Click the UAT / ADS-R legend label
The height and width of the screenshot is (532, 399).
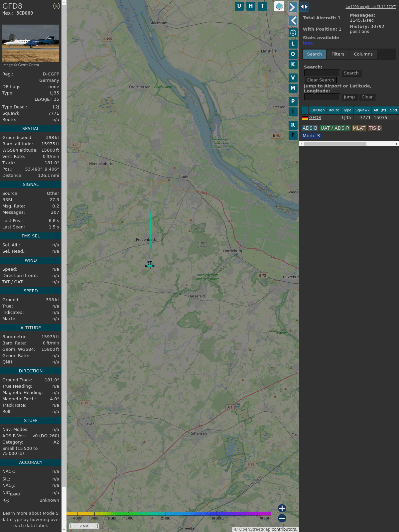coord(335,128)
